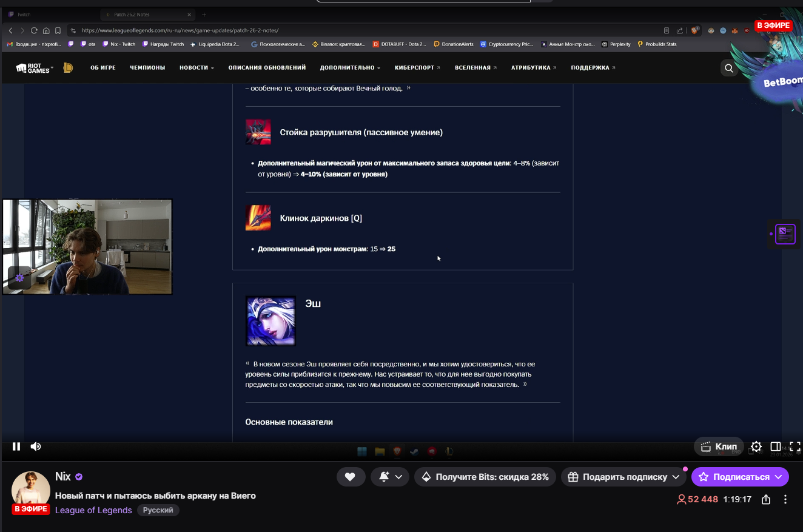This screenshot has height=532, width=803.
Task: Open the Подарить подписку dropdown
Action: 623,477
